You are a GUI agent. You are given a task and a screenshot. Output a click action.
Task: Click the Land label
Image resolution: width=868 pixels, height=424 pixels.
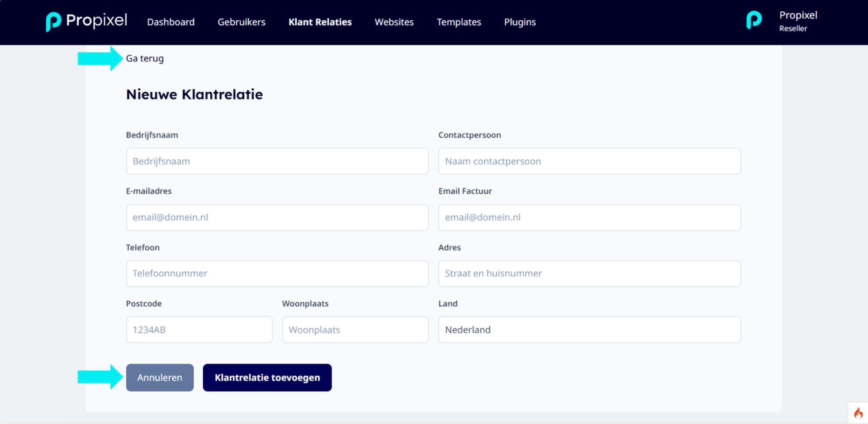[448, 304]
